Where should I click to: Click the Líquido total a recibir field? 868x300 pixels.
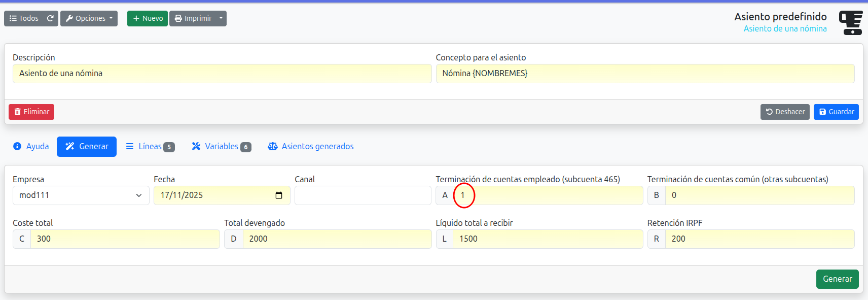click(x=548, y=239)
